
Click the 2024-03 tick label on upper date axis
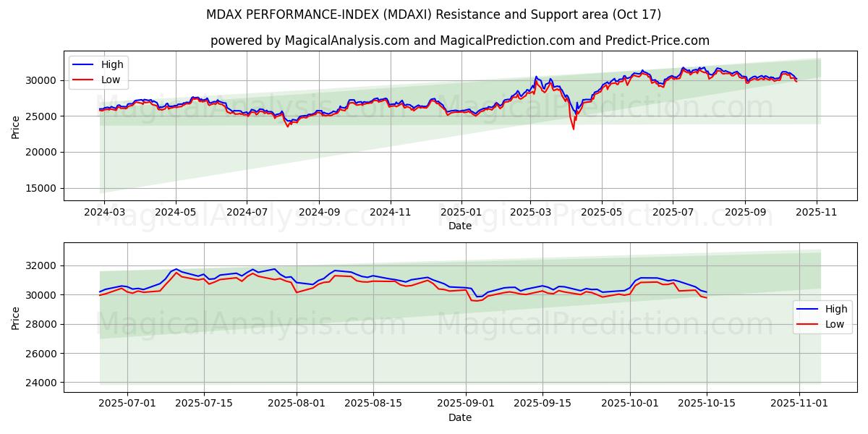104,213
